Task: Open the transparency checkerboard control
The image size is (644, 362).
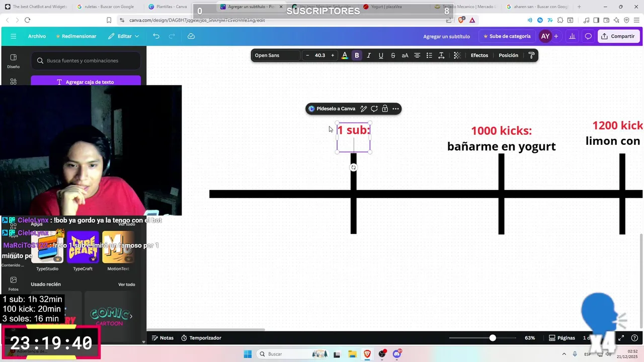Action: (x=457, y=55)
